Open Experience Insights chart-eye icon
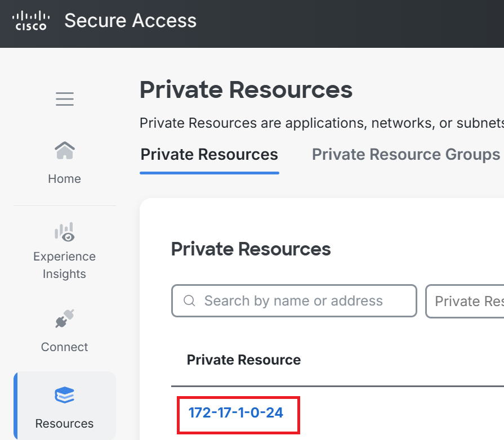This screenshot has height=440, width=504. pyautogui.click(x=65, y=232)
